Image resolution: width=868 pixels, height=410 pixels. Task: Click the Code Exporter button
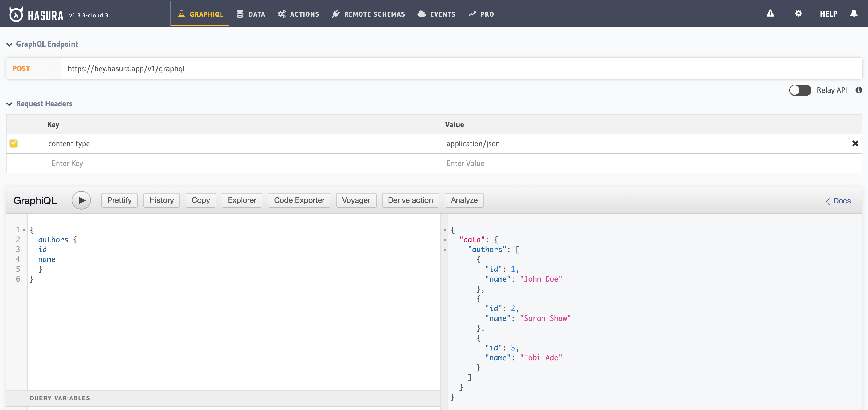298,200
